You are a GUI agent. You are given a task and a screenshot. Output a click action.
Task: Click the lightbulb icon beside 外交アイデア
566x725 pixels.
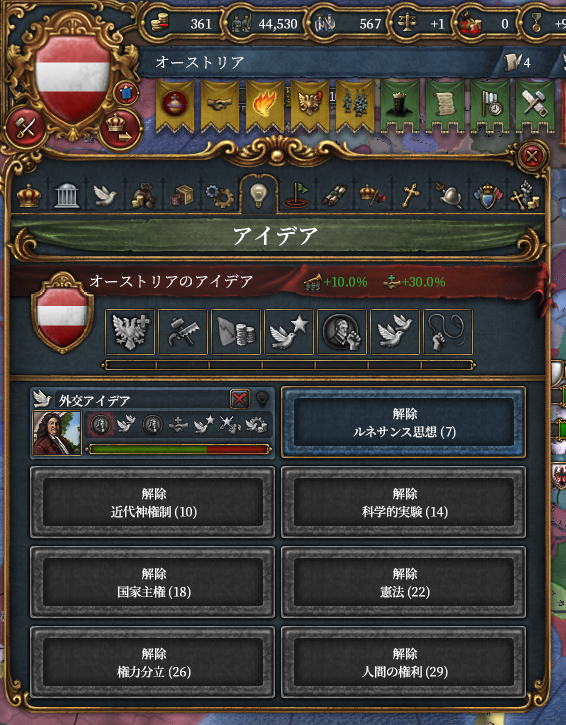(262, 399)
